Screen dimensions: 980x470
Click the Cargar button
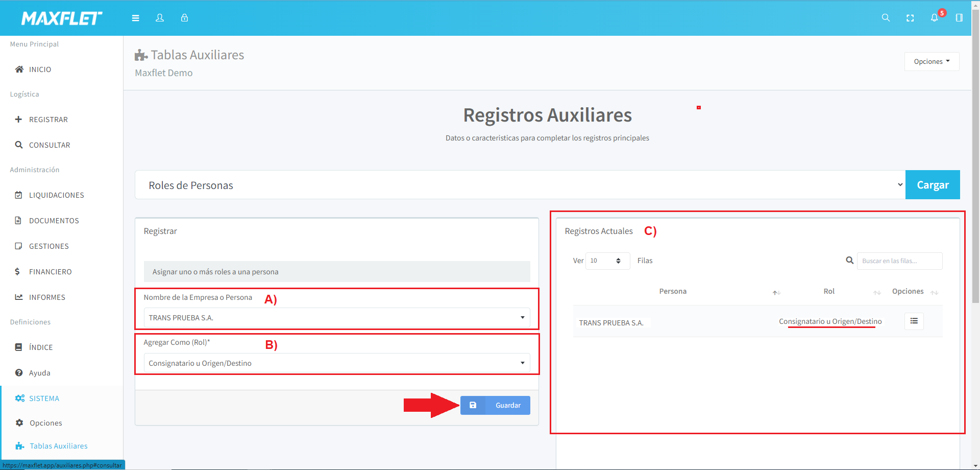(933, 185)
